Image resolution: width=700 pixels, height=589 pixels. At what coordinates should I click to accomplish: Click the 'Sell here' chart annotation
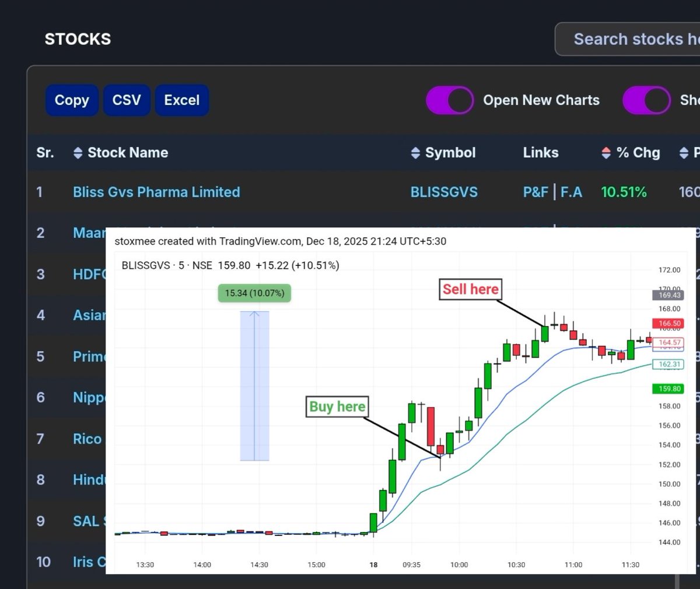[x=470, y=289]
